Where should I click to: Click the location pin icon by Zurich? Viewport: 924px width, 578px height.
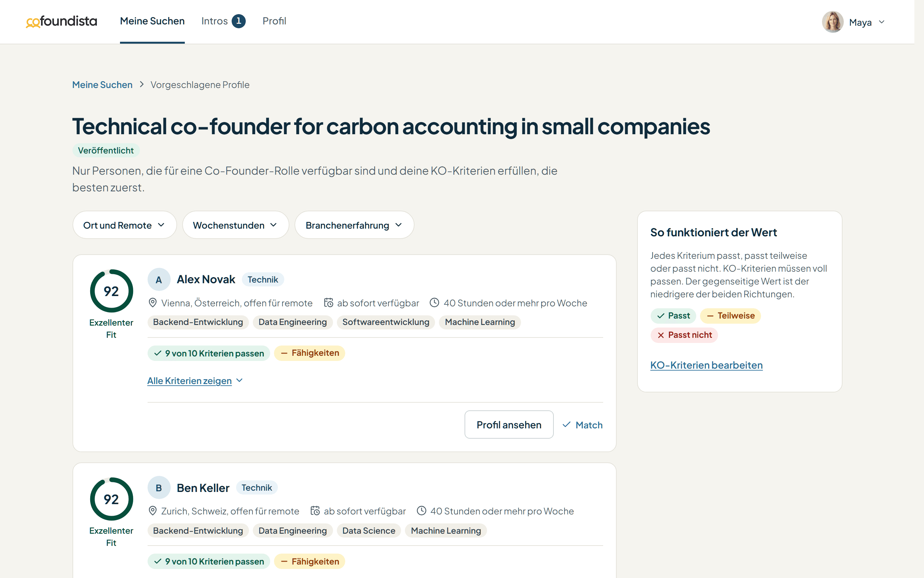[153, 511]
